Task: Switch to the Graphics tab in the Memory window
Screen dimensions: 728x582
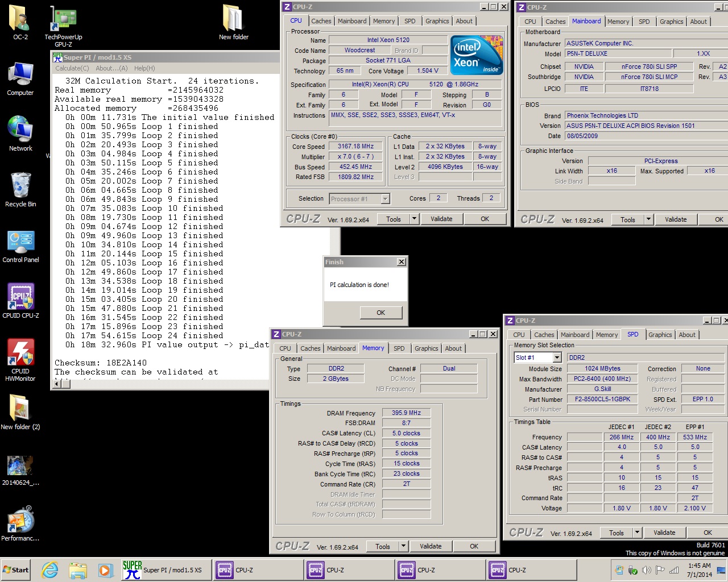Action: (x=426, y=348)
